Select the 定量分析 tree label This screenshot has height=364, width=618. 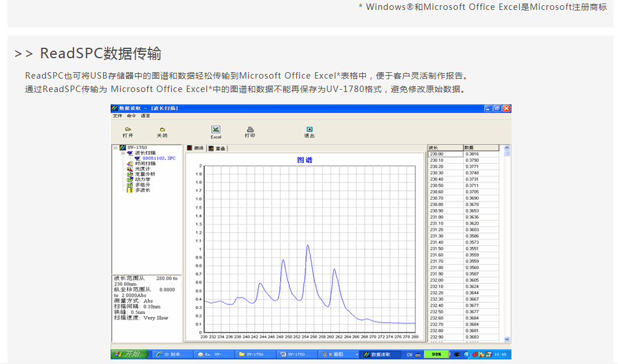(x=145, y=174)
